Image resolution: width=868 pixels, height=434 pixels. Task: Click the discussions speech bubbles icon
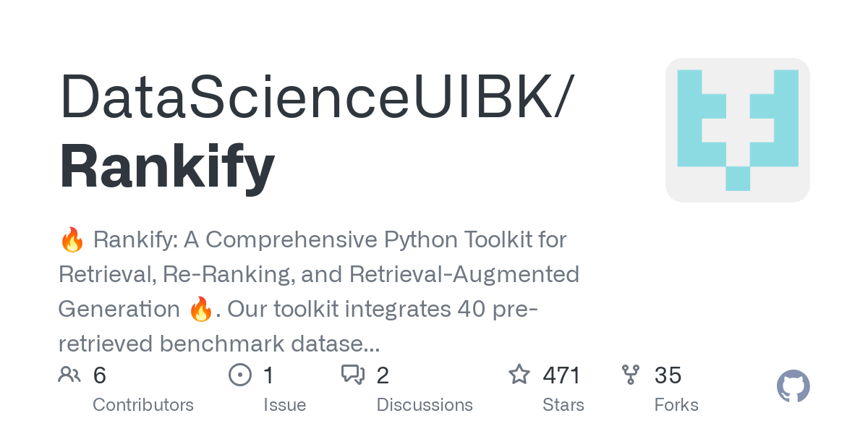(352, 375)
